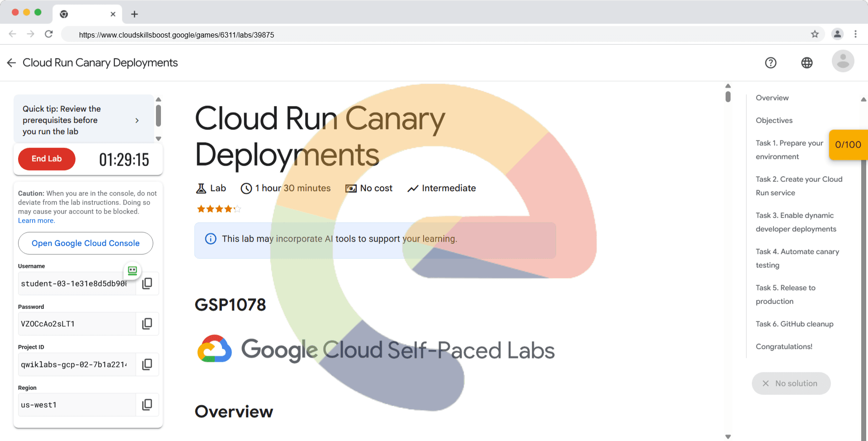Copy the Project ID value
This screenshot has width=868, height=441.
point(147,365)
